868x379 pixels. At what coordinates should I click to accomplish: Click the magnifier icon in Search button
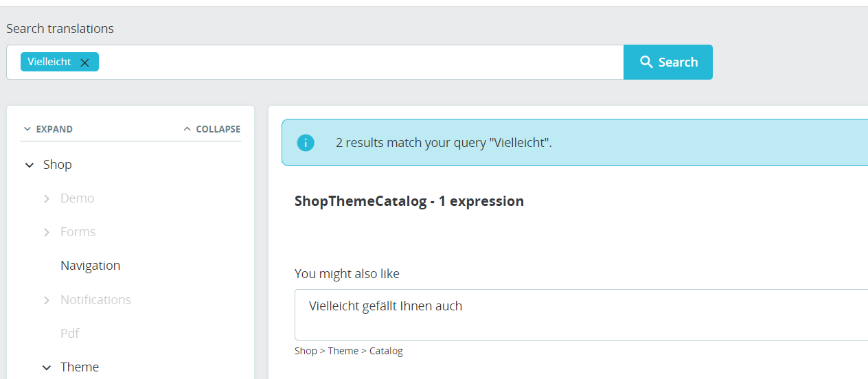click(x=646, y=62)
